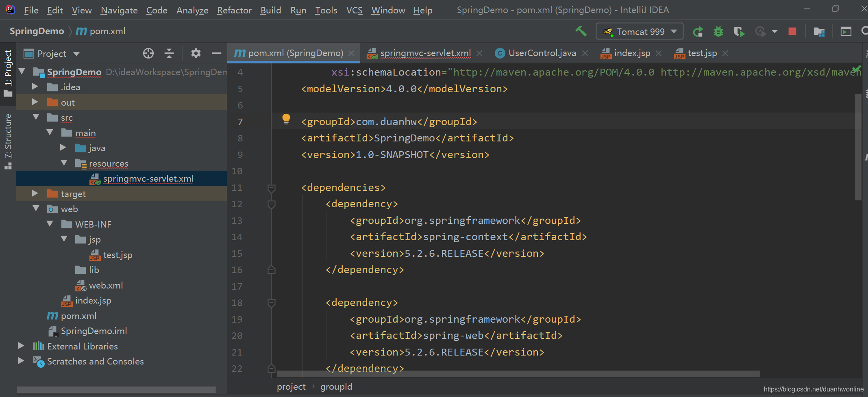868x397 pixels.
Task: Start debugging with the bug icon
Action: click(x=718, y=31)
